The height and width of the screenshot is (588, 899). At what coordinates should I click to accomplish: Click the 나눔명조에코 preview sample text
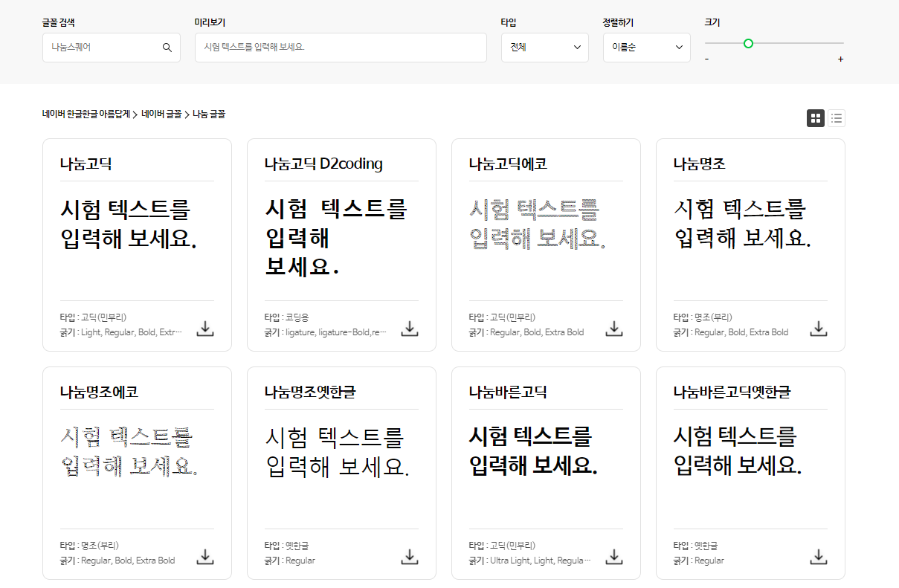pyautogui.click(x=129, y=452)
